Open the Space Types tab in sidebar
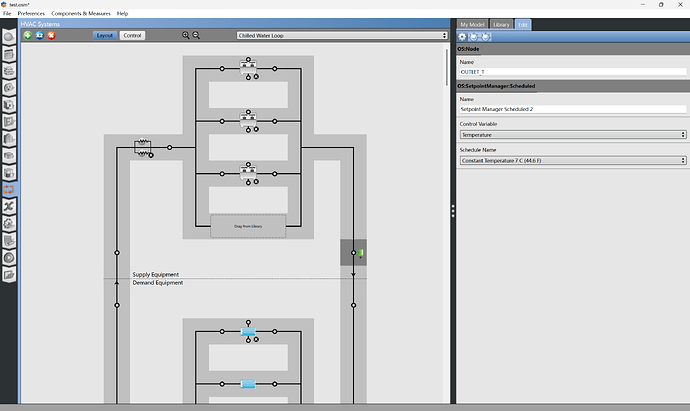Image resolution: width=690 pixels, height=411 pixels. tap(9, 105)
